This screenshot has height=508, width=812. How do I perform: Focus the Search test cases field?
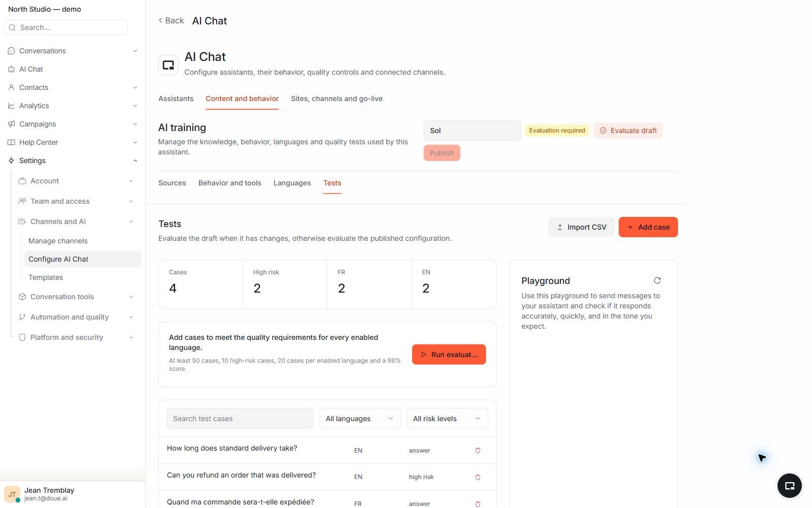click(240, 419)
